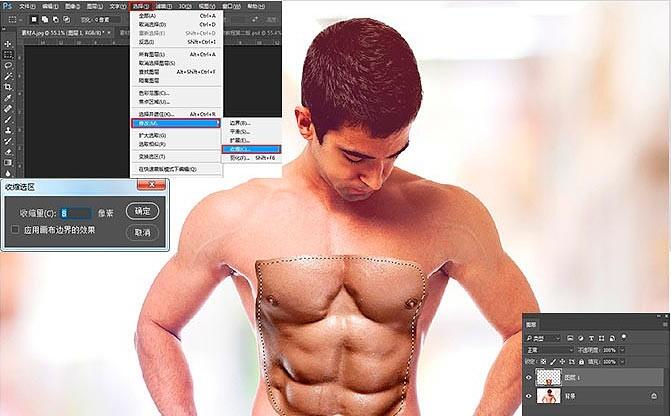
Task: Toggle lock all padlock icon
Action: pyautogui.click(x=581, y=362)
